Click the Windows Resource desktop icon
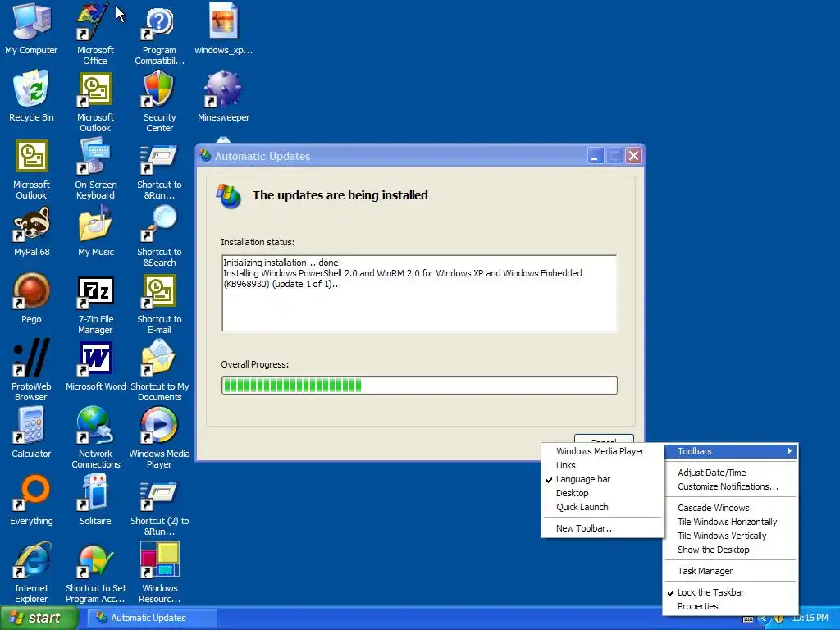840x630 pixels. [x=159, y=560]
